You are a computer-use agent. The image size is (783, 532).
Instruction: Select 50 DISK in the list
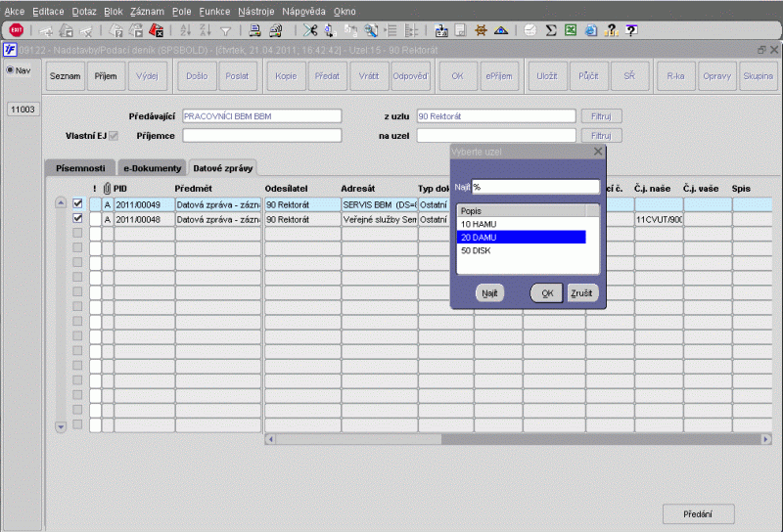point(522,250)
